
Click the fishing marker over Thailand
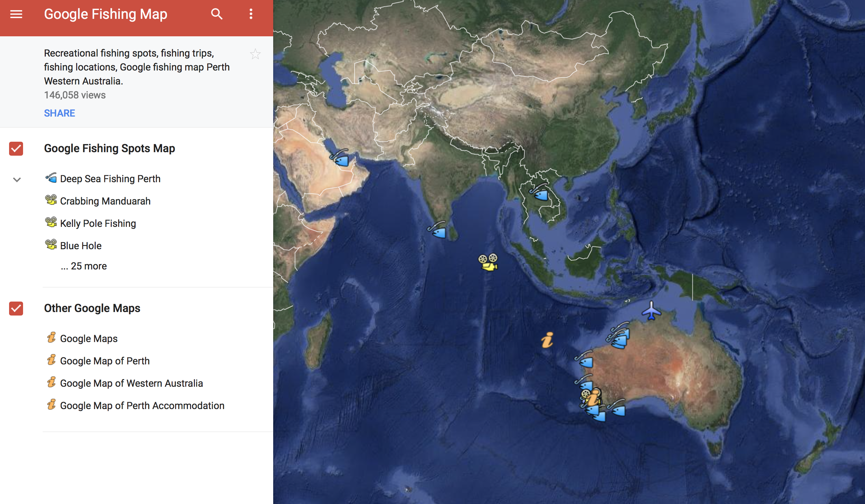coord(539,192)
